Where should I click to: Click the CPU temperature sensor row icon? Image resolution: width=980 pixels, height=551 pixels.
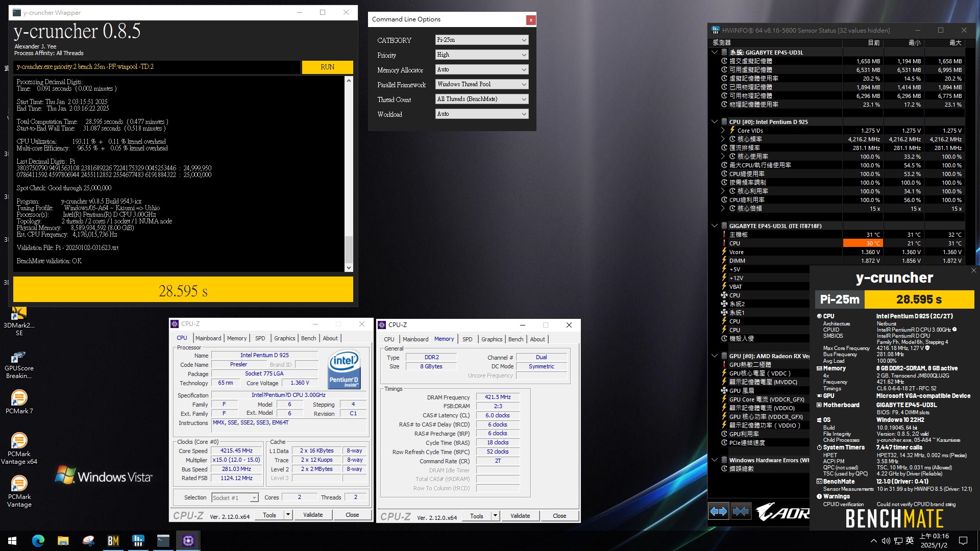[x=724, y=243]
